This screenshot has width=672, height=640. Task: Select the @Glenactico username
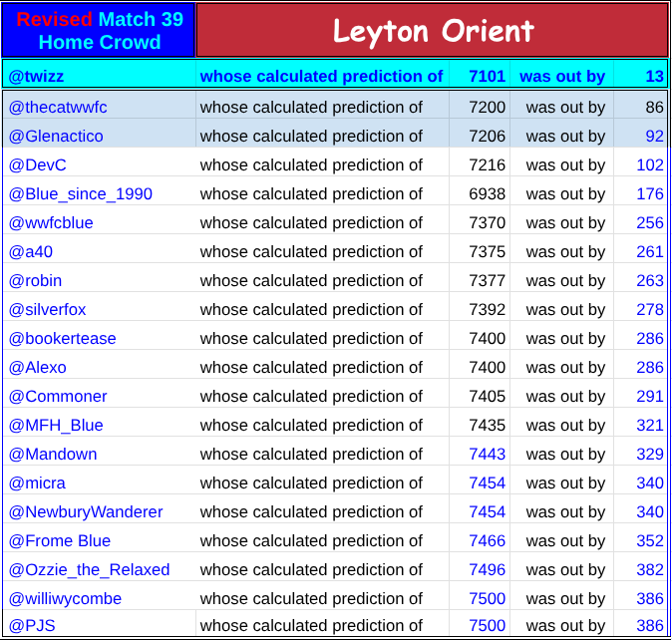click(56, 136)
